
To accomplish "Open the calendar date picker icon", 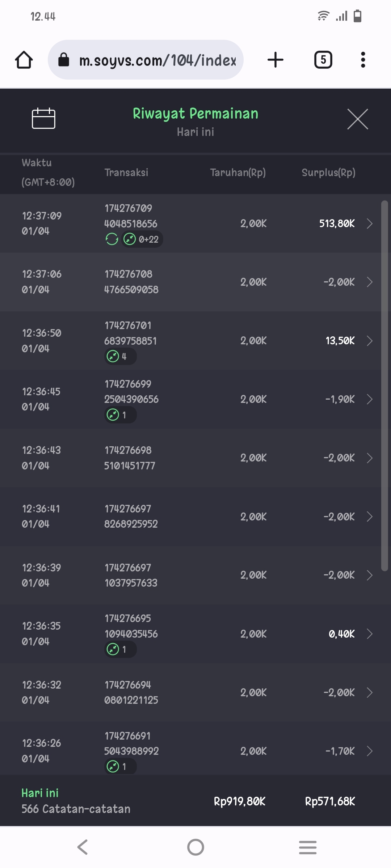I will coord(43,119).
